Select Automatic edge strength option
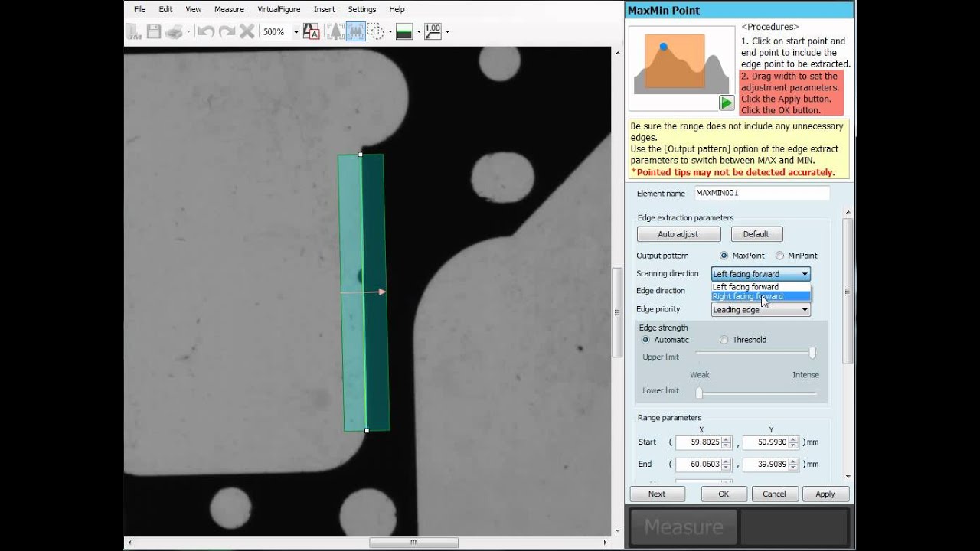This screenshot has height=551, width=980. click(645, 340)
